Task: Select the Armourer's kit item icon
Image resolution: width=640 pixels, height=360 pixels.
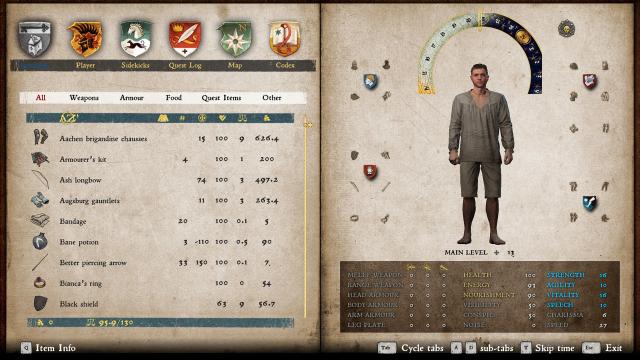Action: 40,158
